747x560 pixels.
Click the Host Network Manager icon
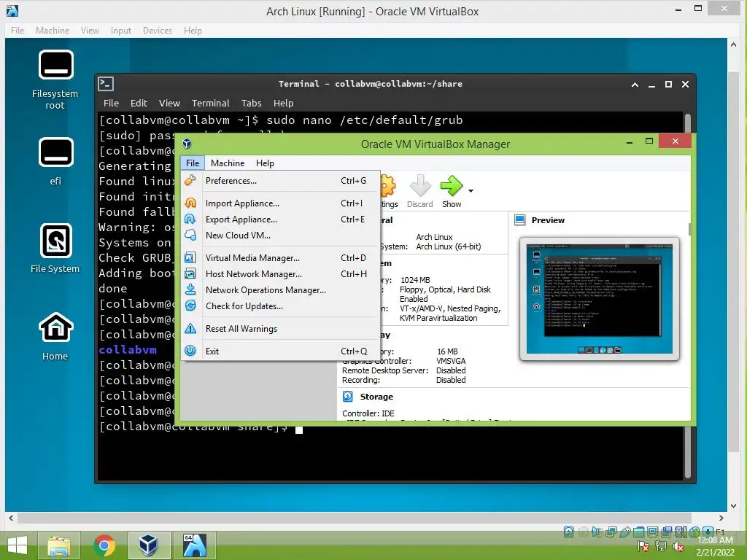(x=190, y=274)
